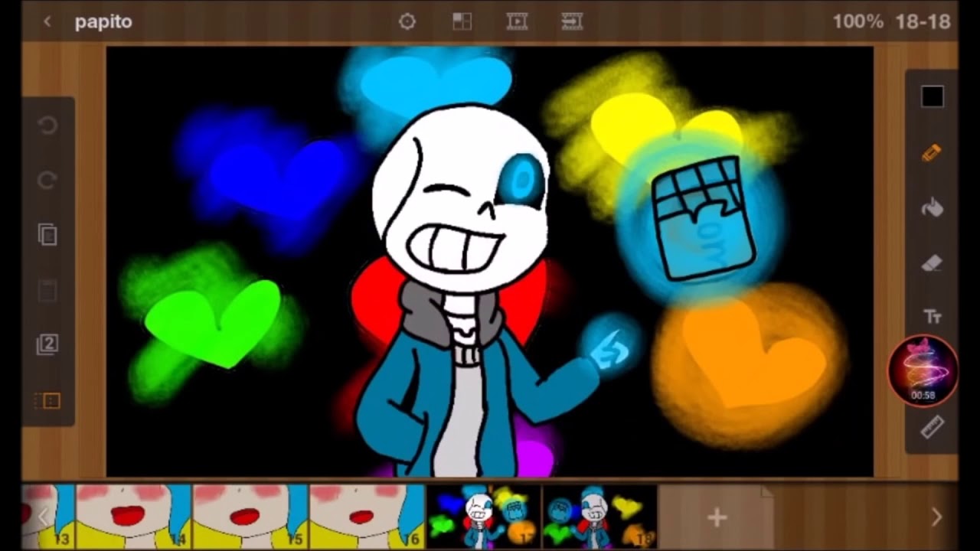Open the onion skin settings icon
Image resolution: width=980 pixels, height=551 pixels.
tap(407, 21)
